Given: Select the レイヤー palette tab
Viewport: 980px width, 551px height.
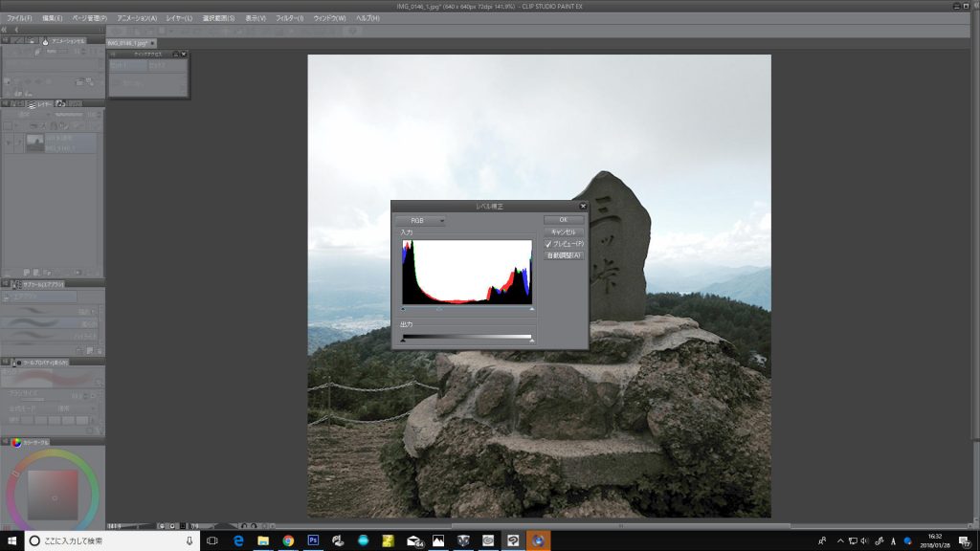Looking at the screenshot, I should pyautogui.click(x=40, y=104).
